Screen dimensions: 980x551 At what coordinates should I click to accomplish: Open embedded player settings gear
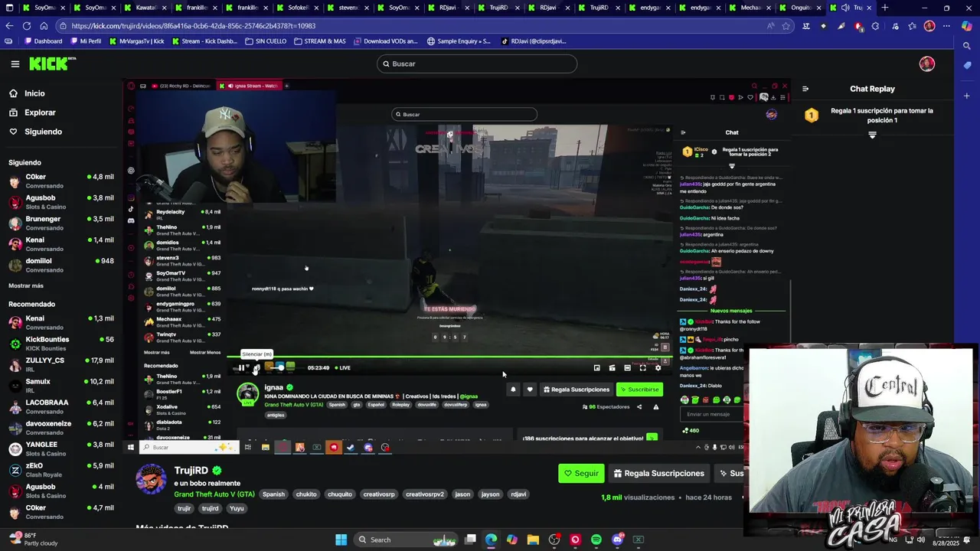[x=658, y=368]
